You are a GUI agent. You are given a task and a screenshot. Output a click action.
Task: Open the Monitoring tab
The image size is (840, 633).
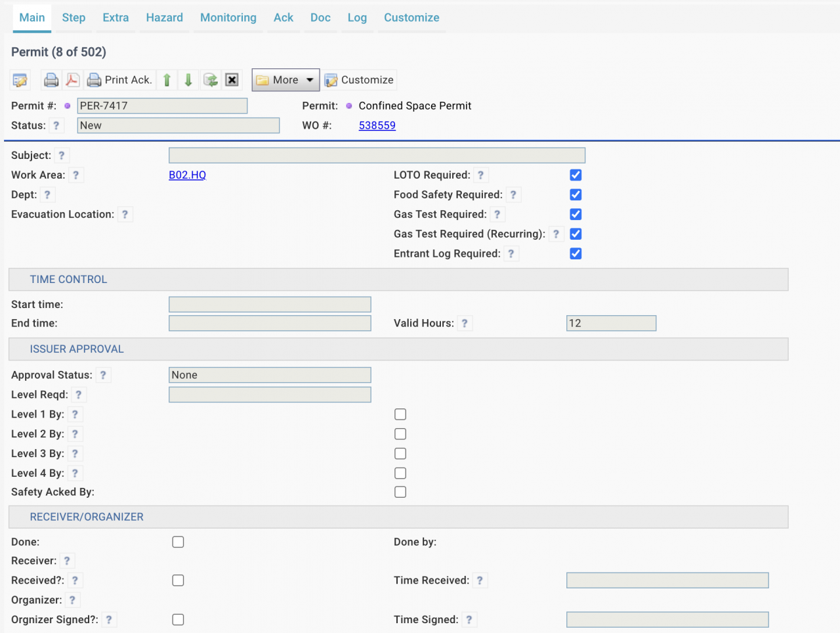228,18
